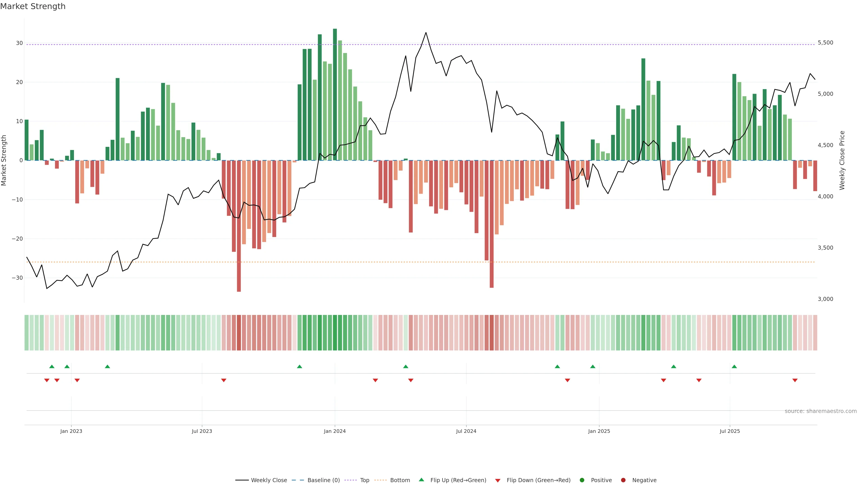Viewport: 868px width, 488px height.
Task: Click the Bottom legend entry
Action: click(x=400, y=480)
